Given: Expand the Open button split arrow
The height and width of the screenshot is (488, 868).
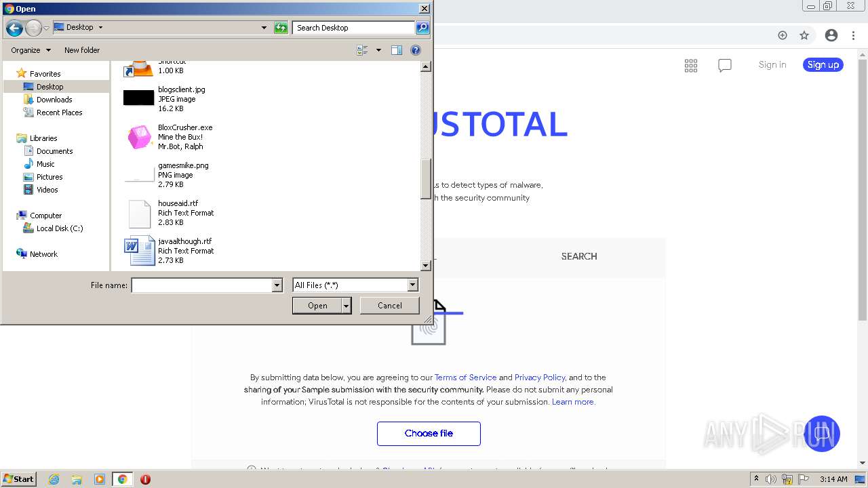Looking at the screenshot, I should 347,306.
